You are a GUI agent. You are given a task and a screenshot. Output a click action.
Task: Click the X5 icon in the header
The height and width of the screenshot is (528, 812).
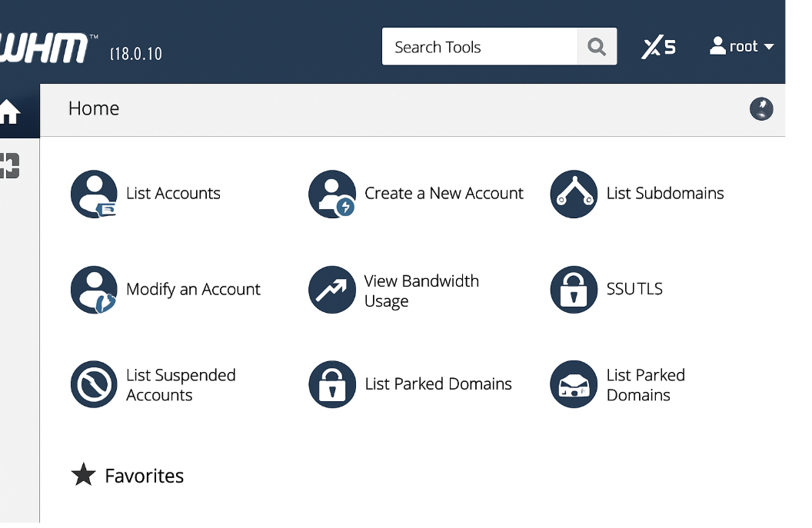coord(659,47)
